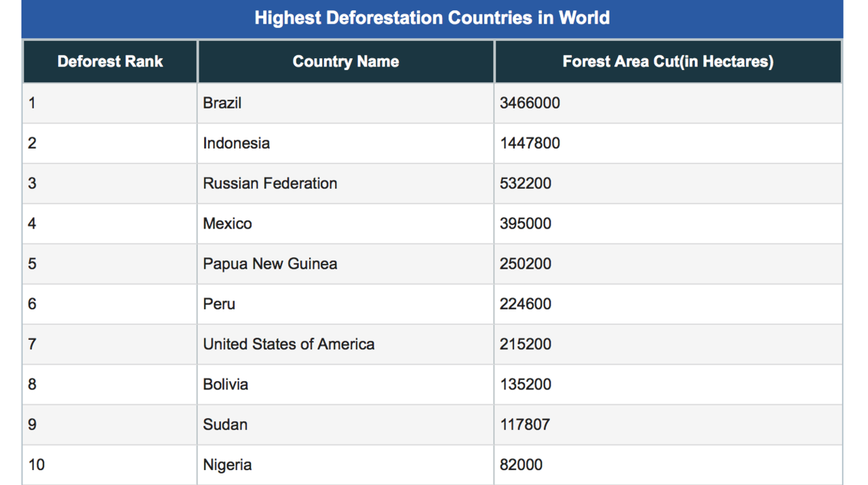
Task: Select the Russian Federation cell
Action: (270, 183)
